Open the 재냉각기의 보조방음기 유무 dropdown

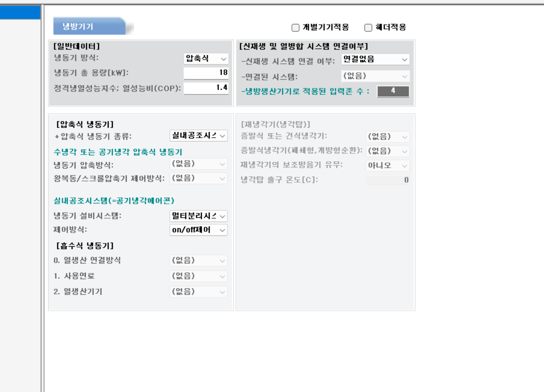pyautogui.click(x=388, y=165)
